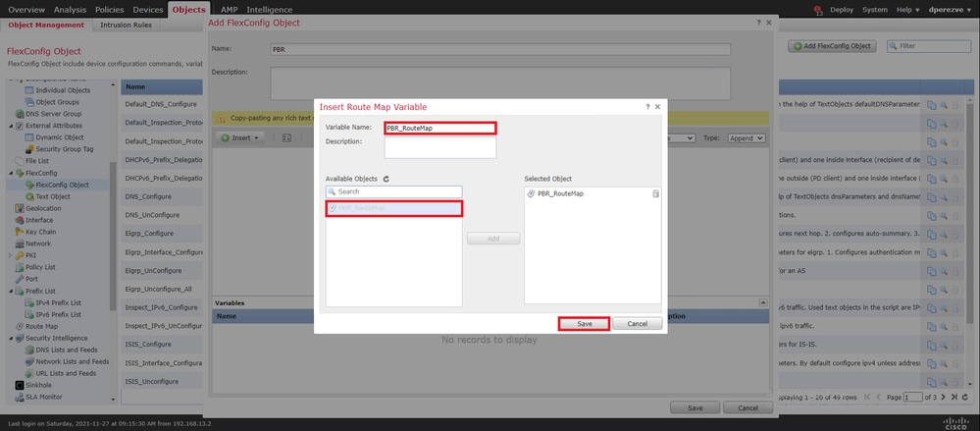Collapse the Variables section
The width and height of the screenshot is (980, 431).
click(763, 302)
